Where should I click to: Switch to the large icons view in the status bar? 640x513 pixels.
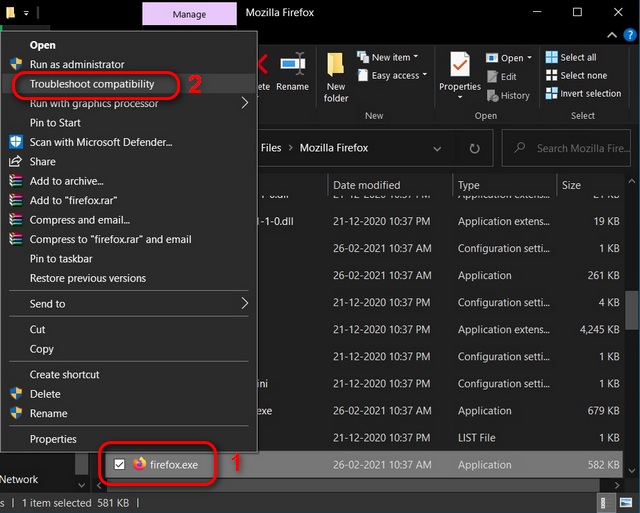626,502
